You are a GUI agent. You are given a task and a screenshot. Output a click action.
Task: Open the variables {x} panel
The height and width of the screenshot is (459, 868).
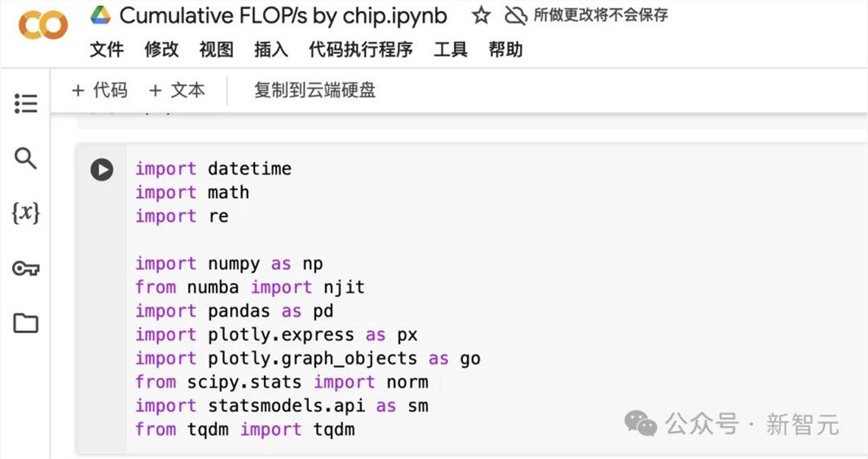26,213
